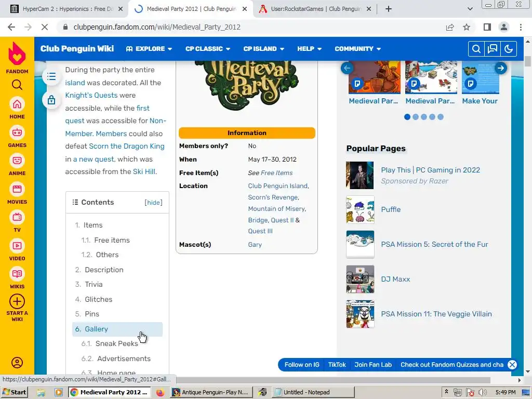532x399 pixels.
Task: Expand the CP Classic menu
Action: click(208, 49)
